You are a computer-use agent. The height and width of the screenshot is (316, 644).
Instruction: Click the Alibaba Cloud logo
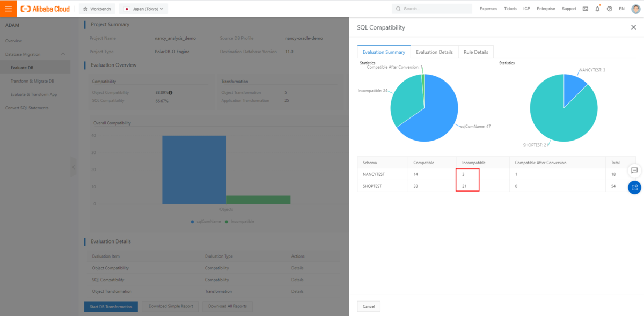click(x=45, y=9)
